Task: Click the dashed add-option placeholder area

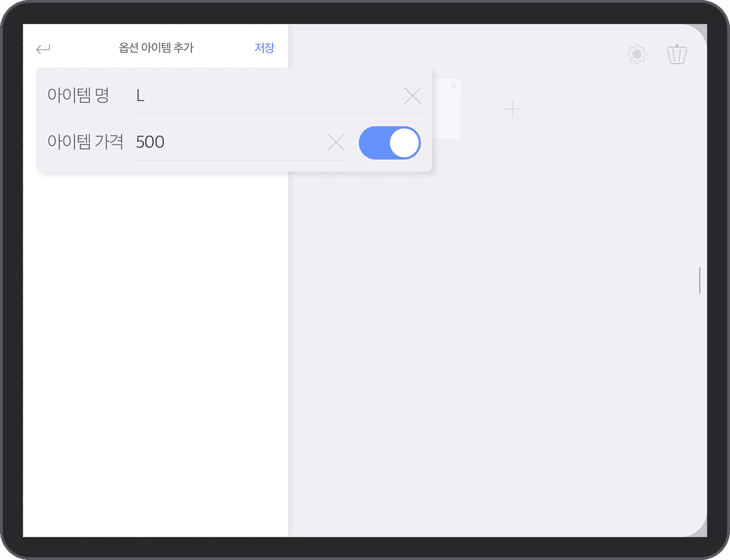Action: (x=512, y=108)
